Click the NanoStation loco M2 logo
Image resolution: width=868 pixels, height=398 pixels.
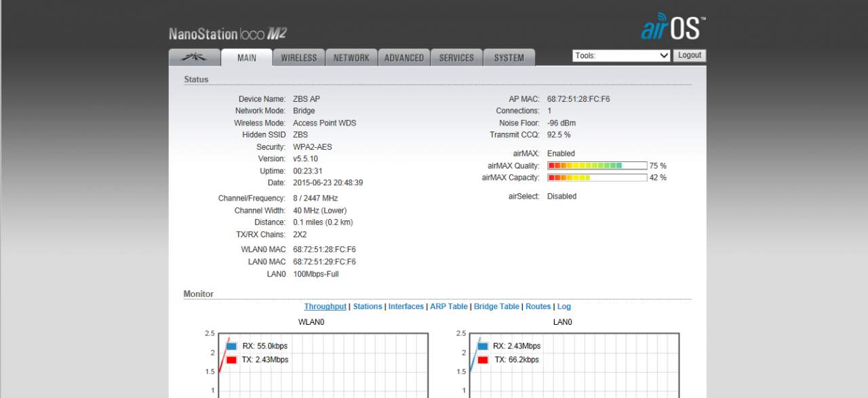pos(228,34)
